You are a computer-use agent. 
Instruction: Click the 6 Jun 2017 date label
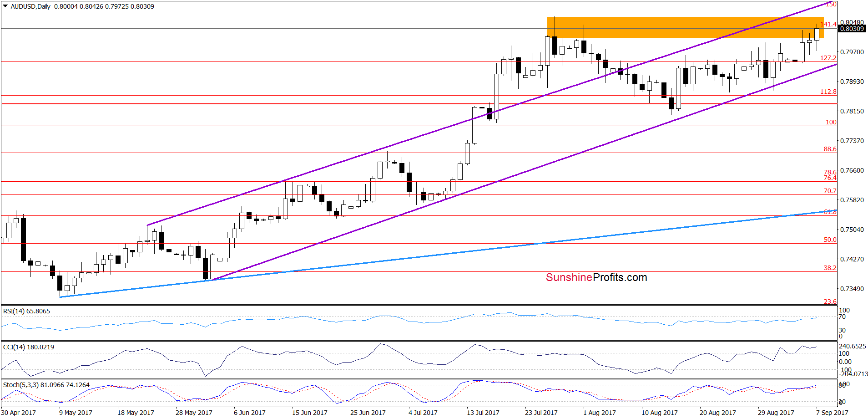coord(250,413)
